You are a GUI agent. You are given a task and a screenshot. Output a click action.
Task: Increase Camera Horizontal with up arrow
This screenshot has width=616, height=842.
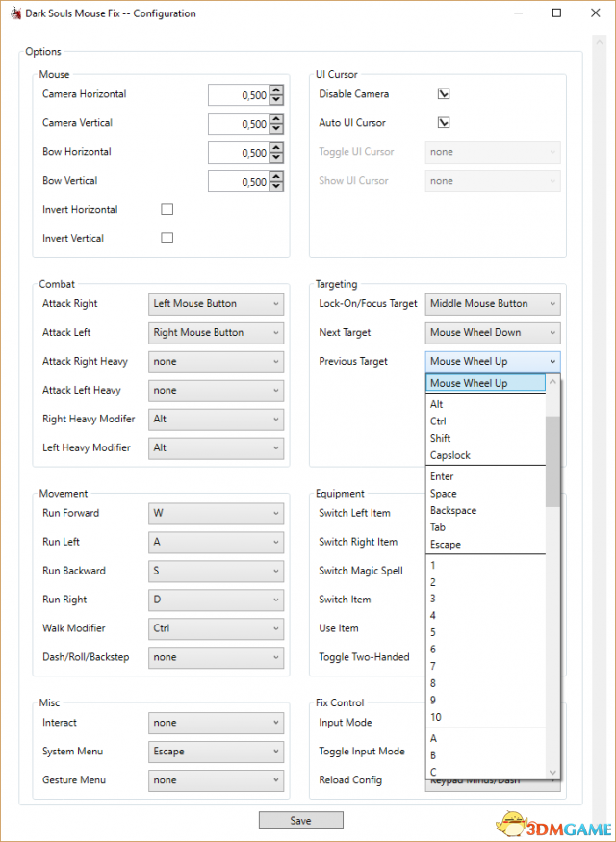276,90
